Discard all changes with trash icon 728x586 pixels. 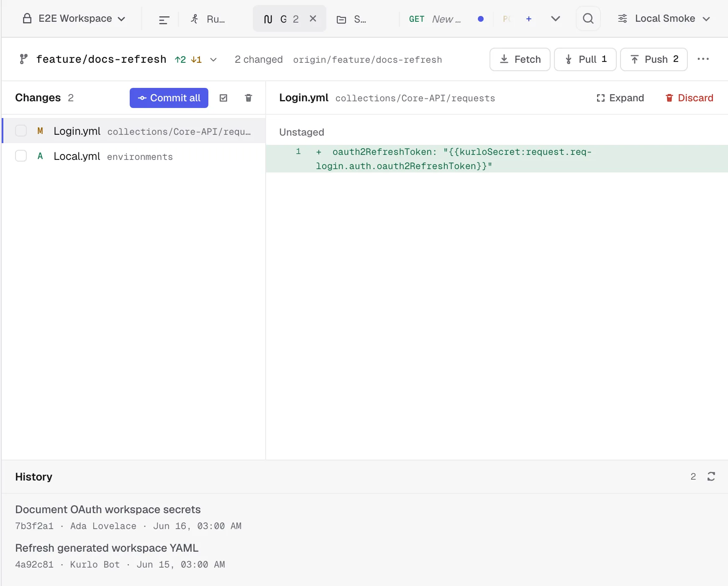click(x=249, y=98)
